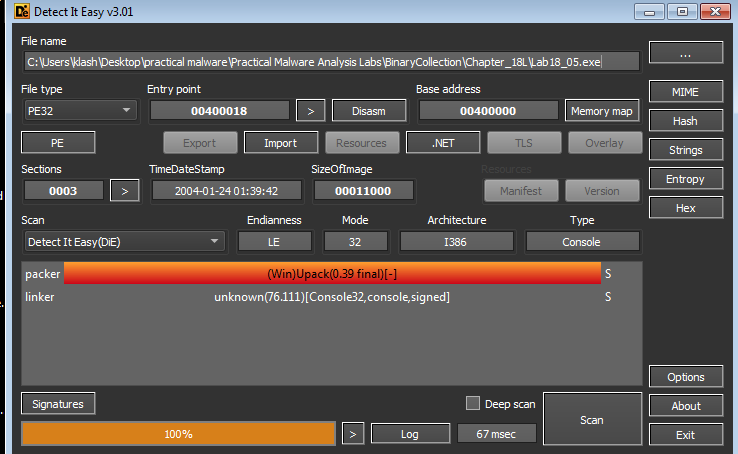Open the Hash calculation window
The width and height of the screenshot is (738, 454).
[x=686, y=121]
